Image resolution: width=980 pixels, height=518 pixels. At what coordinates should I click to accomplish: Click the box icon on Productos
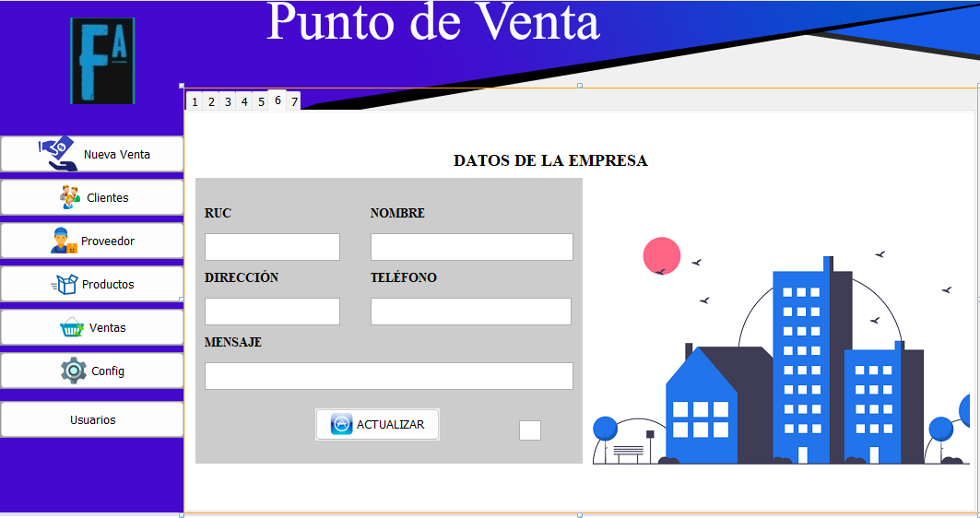tap(65, 284)
